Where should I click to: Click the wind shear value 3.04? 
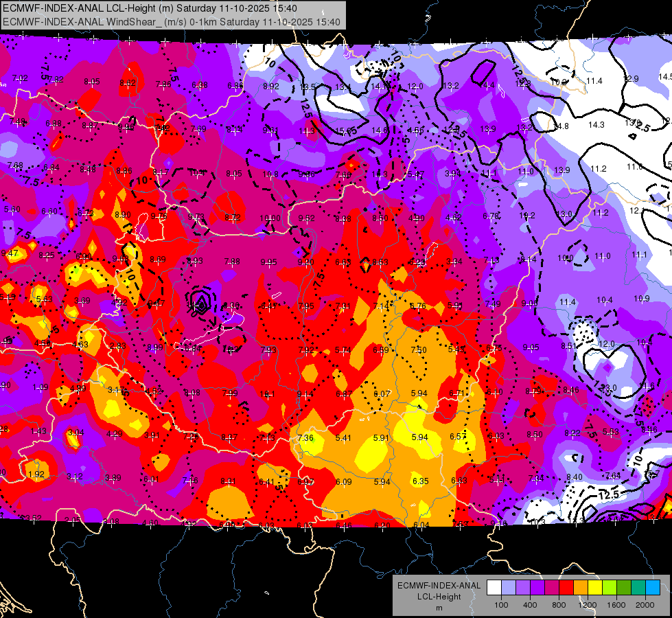(x=76, y=433)
